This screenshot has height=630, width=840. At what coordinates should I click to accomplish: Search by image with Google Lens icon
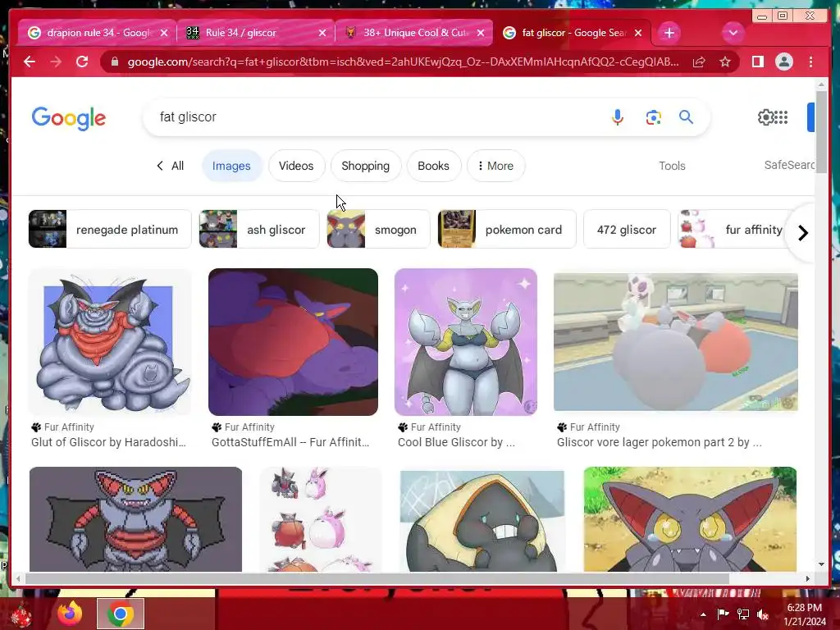[x=653, y=116]
